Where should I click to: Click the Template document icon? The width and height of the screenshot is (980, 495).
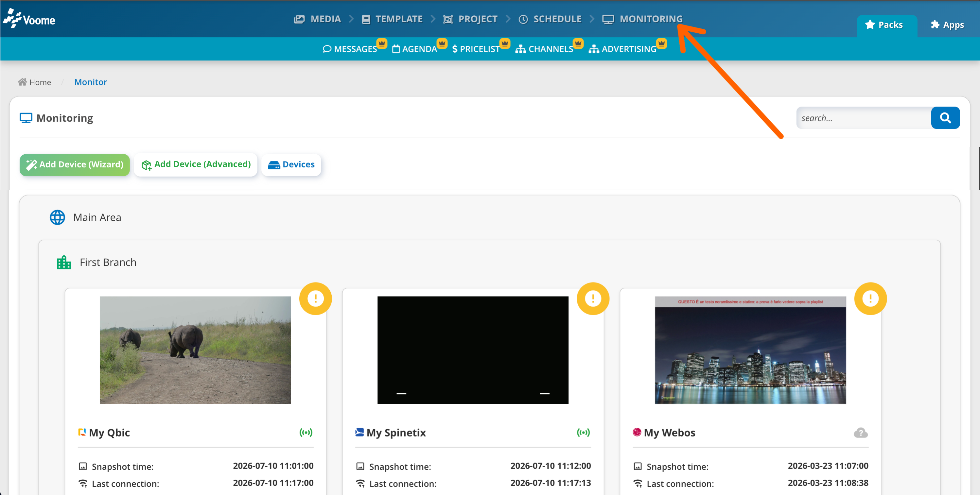point(366,19)
